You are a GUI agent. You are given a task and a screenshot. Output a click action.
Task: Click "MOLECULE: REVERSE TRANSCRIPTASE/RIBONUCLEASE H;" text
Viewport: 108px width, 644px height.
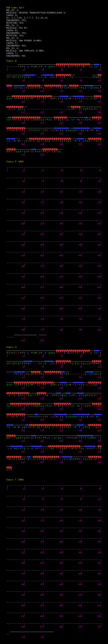(36, 13)
